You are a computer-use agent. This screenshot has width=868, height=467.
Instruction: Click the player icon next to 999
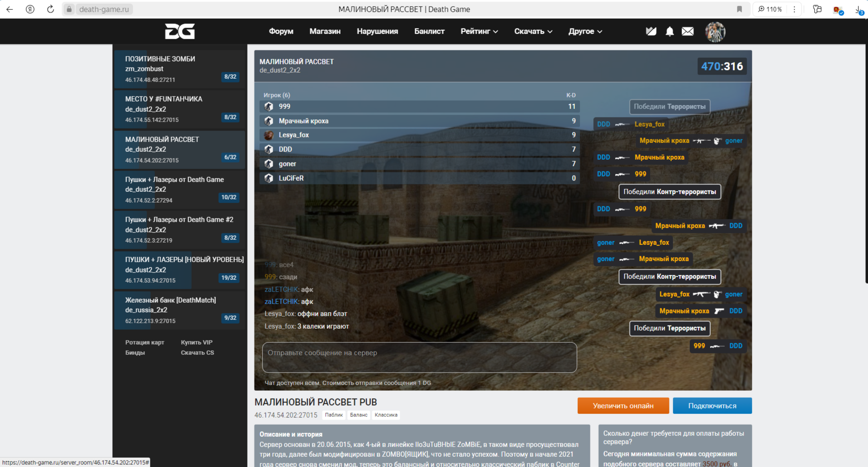269,106
